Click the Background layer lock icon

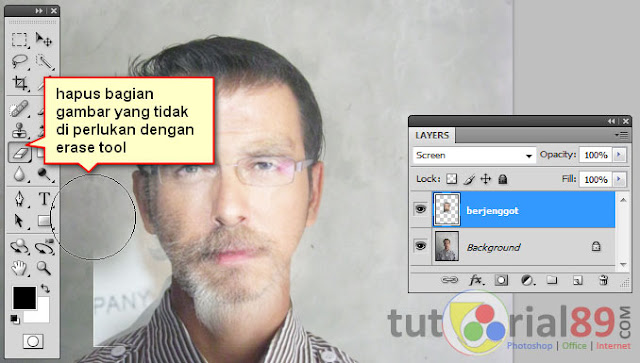(x=596, y=246)
